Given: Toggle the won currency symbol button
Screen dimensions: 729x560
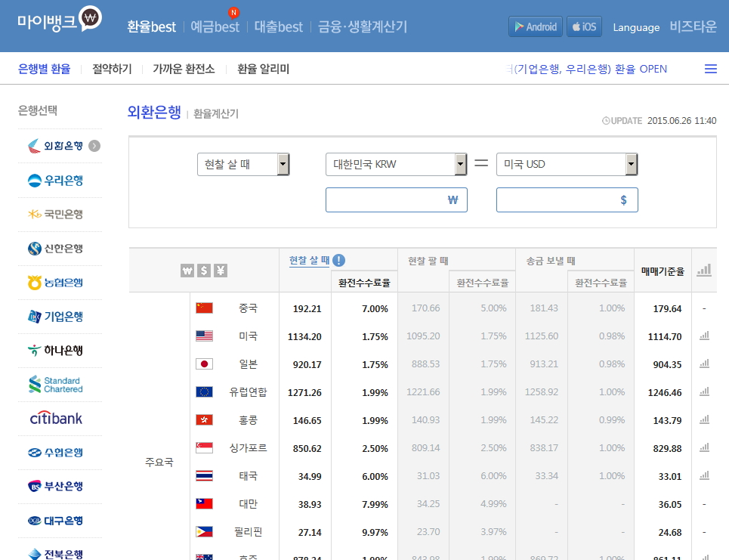Looking at the screenshot, I should pyautogui.click(x=187, y=271).
